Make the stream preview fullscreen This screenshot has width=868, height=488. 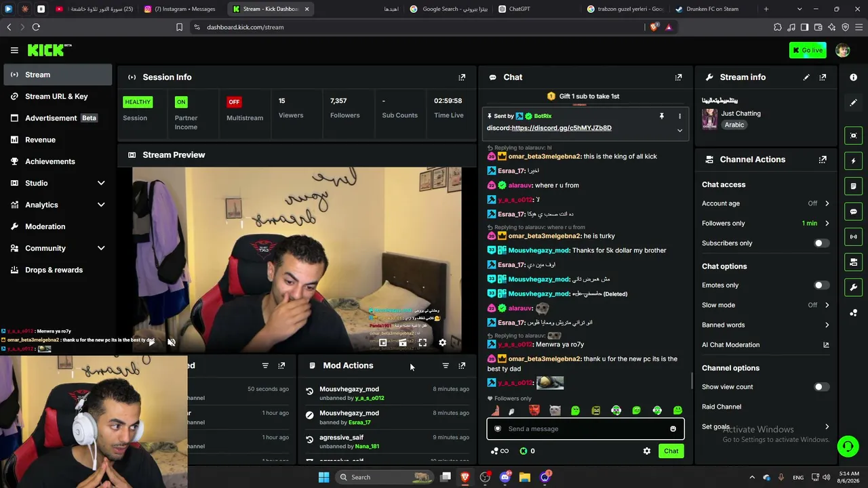point(422,343)
